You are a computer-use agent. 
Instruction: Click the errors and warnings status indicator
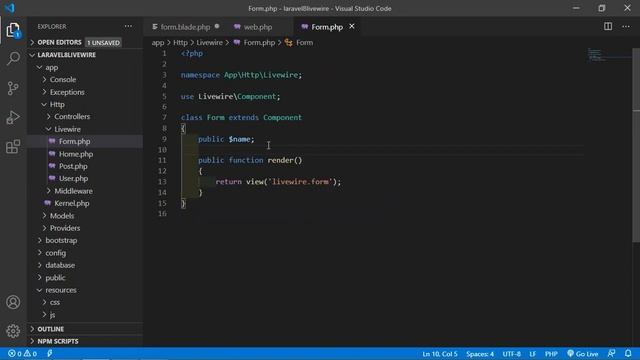point(22,353)
